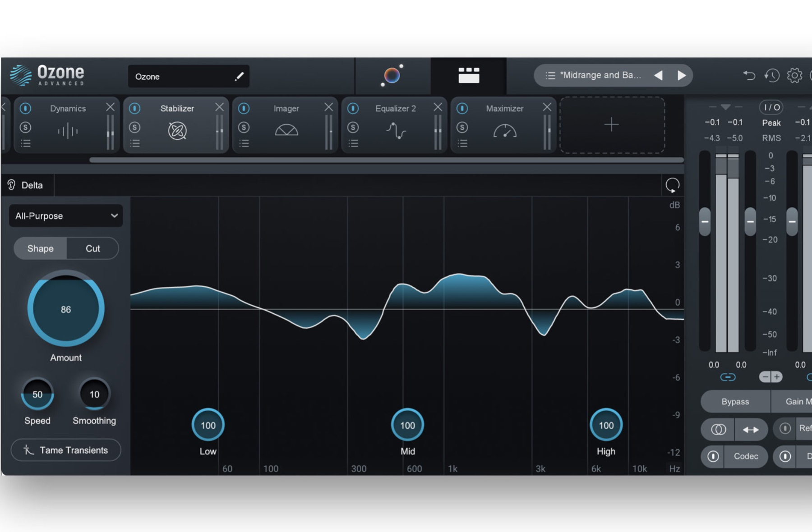Open Equalizer 2 module preset list icon
The image size is (812, 532).
click(353, 143)
